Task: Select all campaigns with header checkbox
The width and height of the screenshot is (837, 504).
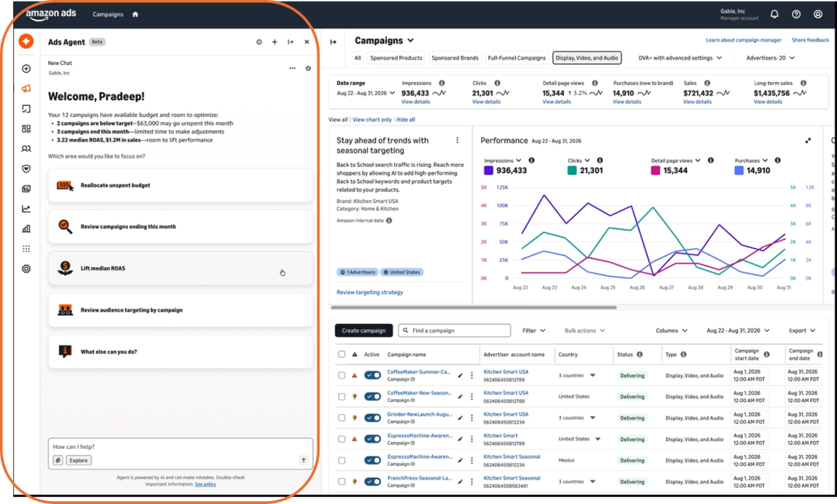Action: tap(342, 354)
